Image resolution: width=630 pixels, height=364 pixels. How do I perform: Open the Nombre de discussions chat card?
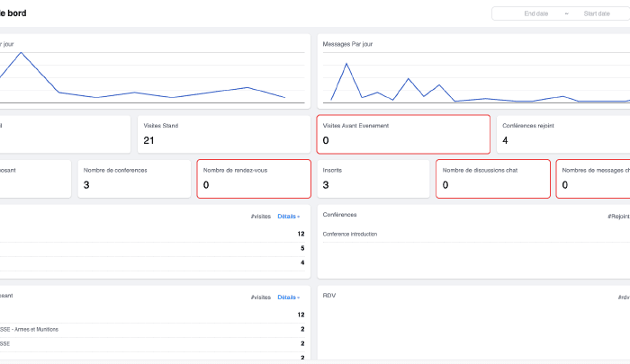(x=492, y=178)
